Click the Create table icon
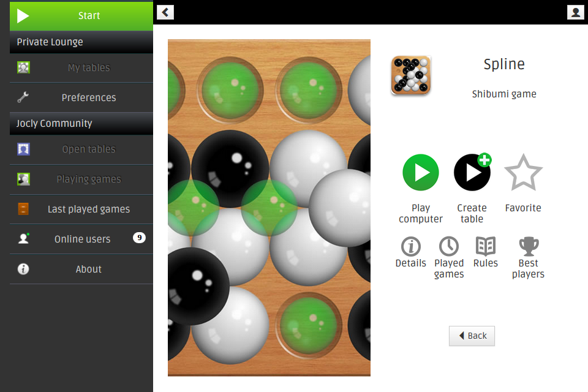Viewport: 588px width, 392px height. tap(472, 172)
